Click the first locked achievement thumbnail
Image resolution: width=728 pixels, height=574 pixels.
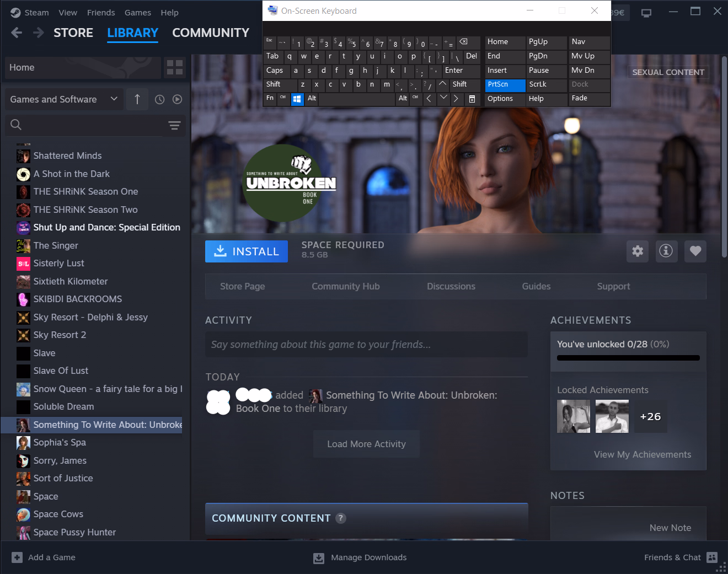point(574,416)
